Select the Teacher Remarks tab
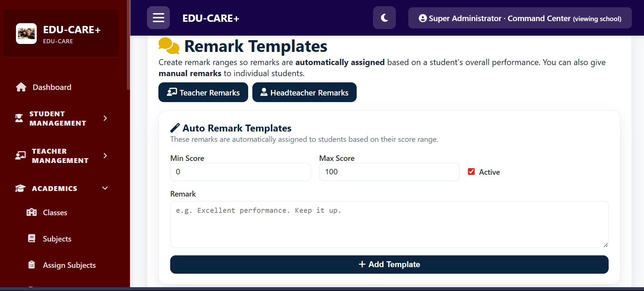The height and width of the screenshot is (291, 644). tap(203, 92)
